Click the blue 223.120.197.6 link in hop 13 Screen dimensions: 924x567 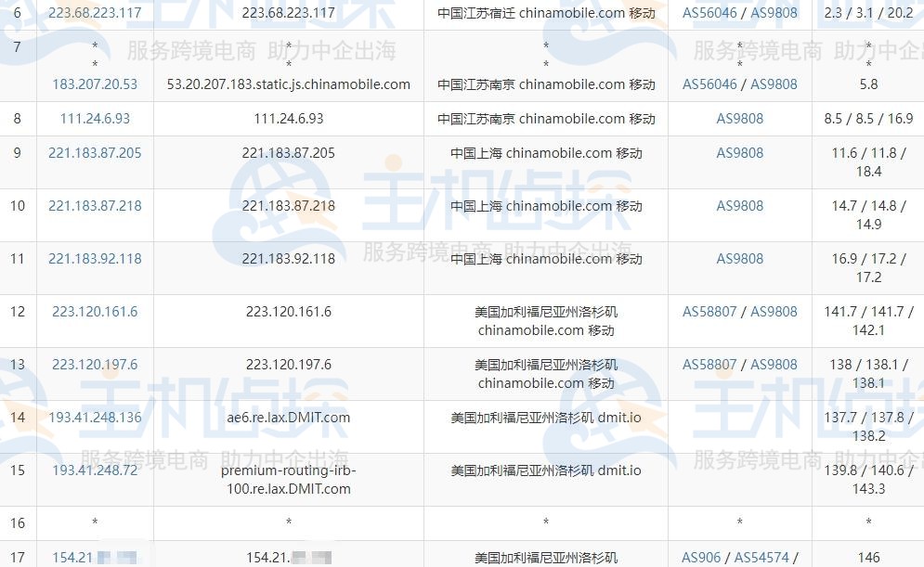95,365
